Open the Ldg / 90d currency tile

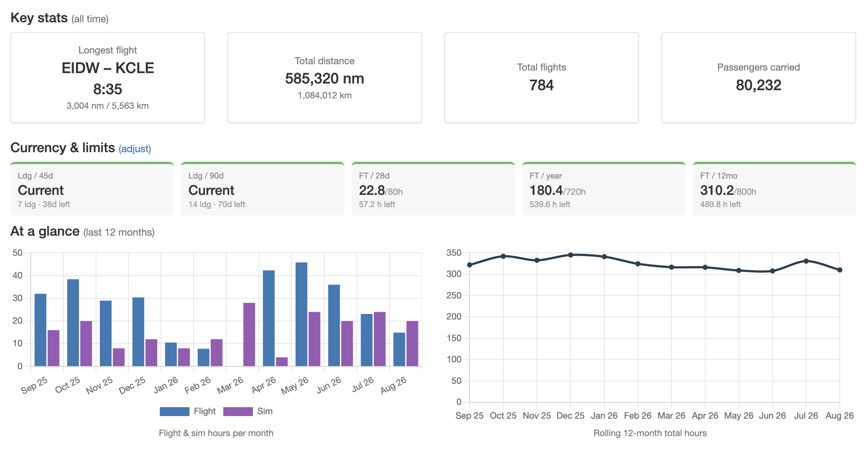click(263, 189)
